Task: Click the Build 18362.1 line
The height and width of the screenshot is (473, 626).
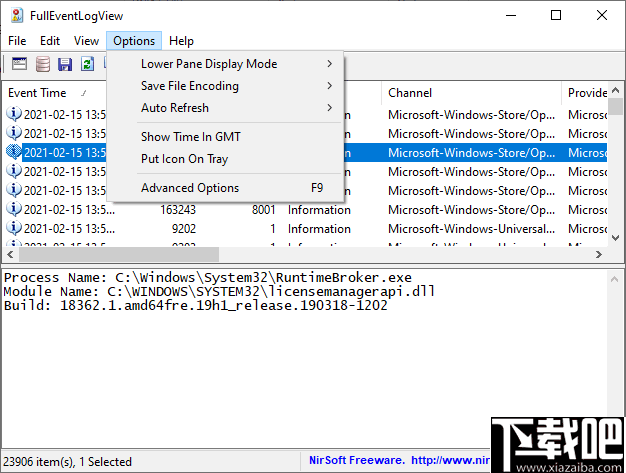Action: coord(196,305)
